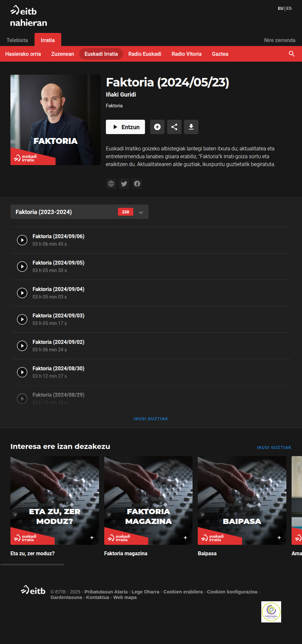Add episode to list with plus icon
This screenshot has height=644, width=302.
click(x=157, y=127)
